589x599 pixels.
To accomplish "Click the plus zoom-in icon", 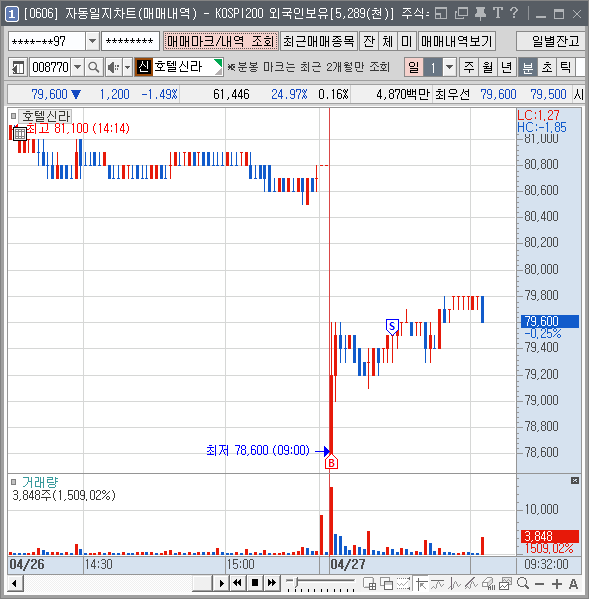I will point(557,584).
